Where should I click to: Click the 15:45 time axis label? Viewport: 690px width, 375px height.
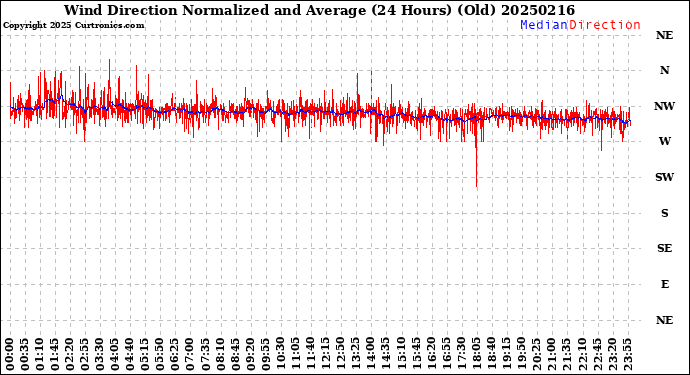pos(416,354)
